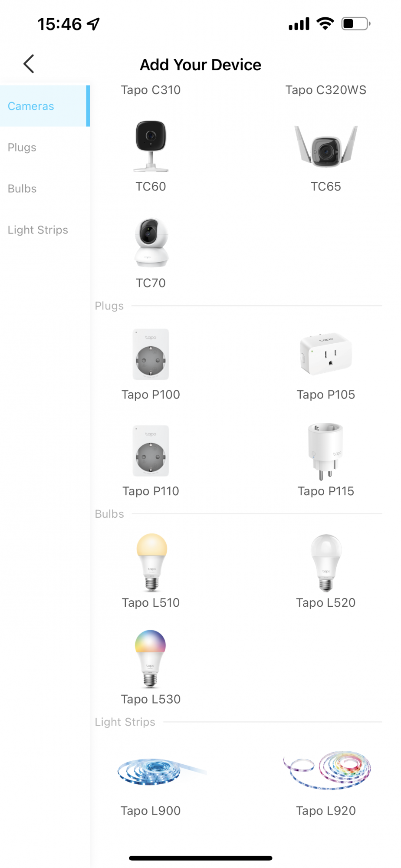Select the Tapo L920 light strip image
This screenshot has height=868, width=401.
click(326, 770)
